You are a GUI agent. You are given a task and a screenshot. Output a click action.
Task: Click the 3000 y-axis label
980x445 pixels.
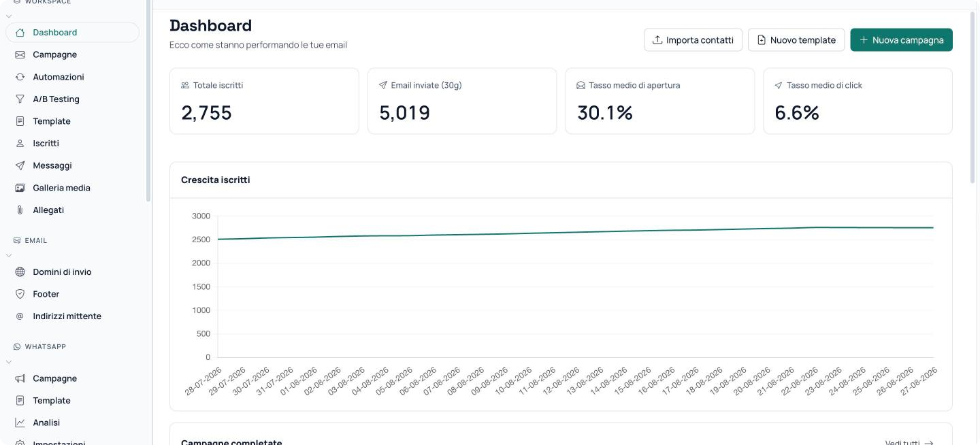point(201,216)
